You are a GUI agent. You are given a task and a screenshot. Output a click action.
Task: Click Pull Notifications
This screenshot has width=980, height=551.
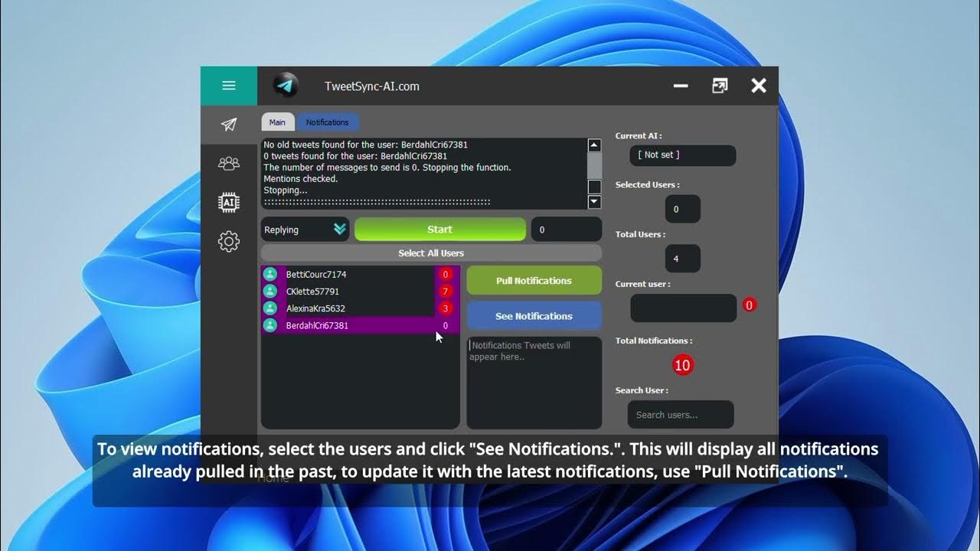tap(534, 280)
